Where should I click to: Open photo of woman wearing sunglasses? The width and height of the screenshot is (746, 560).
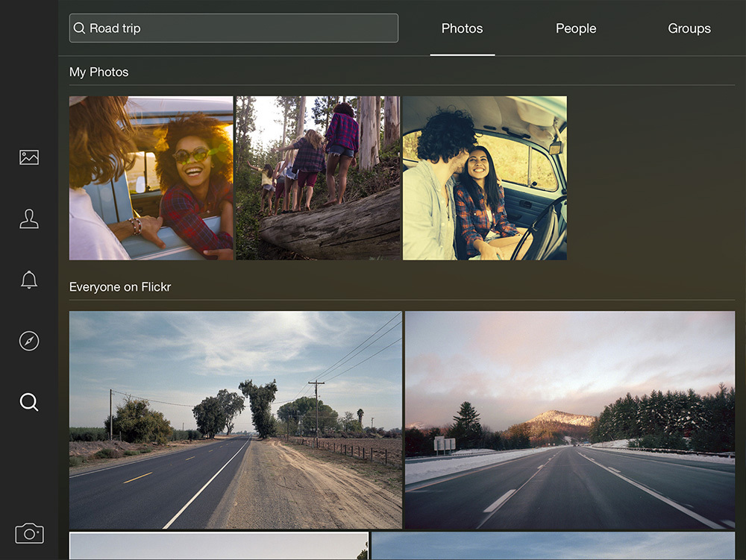pos(151,178)
